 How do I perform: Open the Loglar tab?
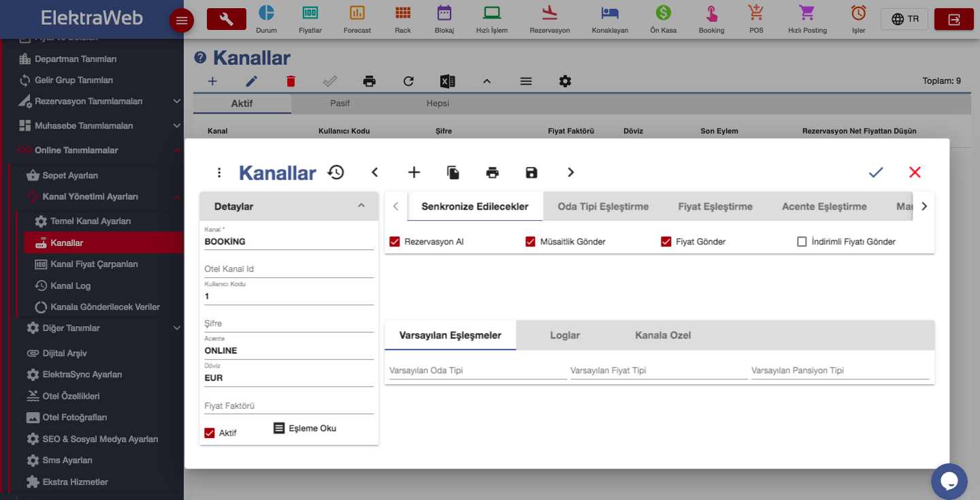[565, 335]
